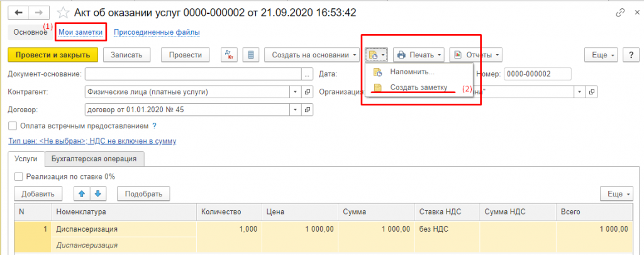
Task: Move row up with the up arrow
Action: click(x=82, y=193)
